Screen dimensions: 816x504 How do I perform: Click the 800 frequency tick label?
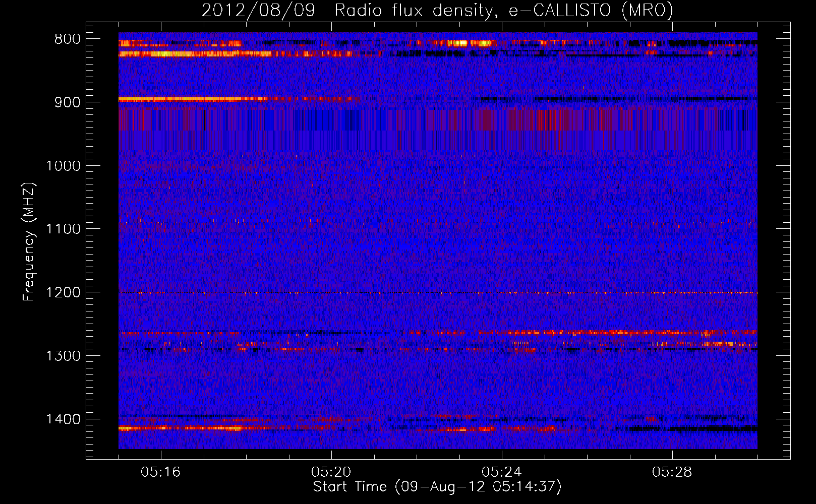pos(68,39)
